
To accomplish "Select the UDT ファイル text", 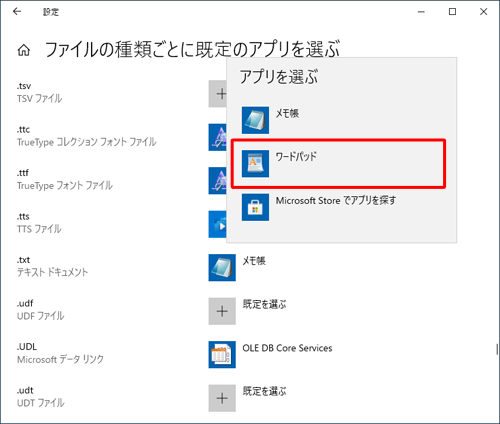I will [x=40, y=403].
